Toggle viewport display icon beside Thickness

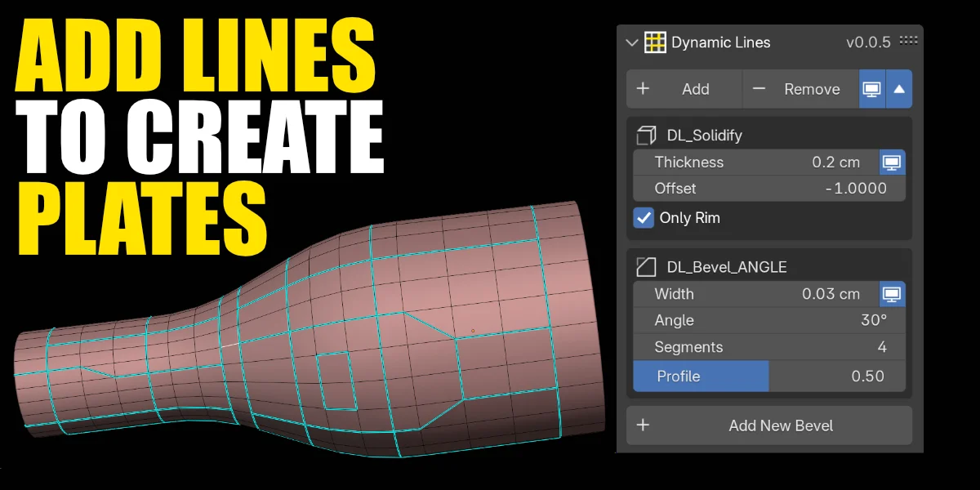coord(892,163)
